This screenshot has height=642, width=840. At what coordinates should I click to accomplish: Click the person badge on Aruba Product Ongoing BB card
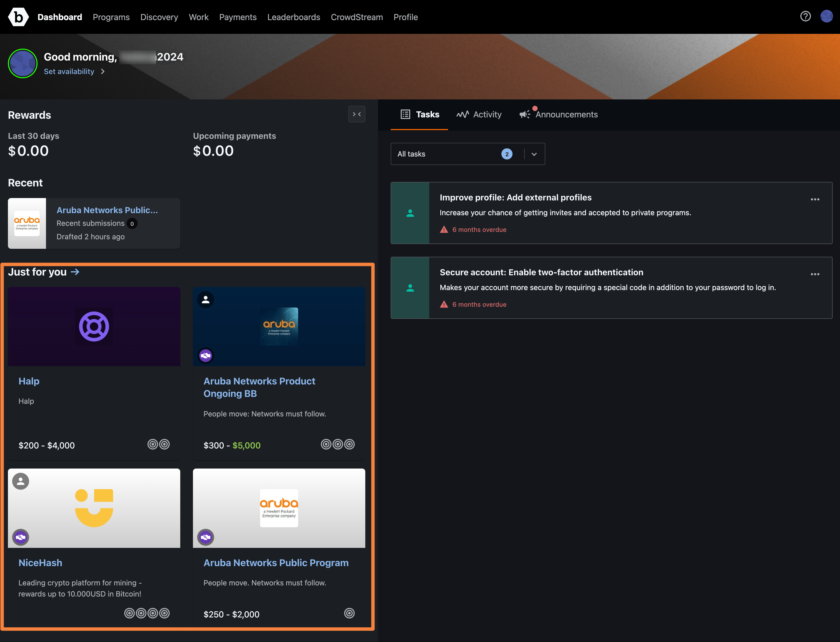[206, 300]
